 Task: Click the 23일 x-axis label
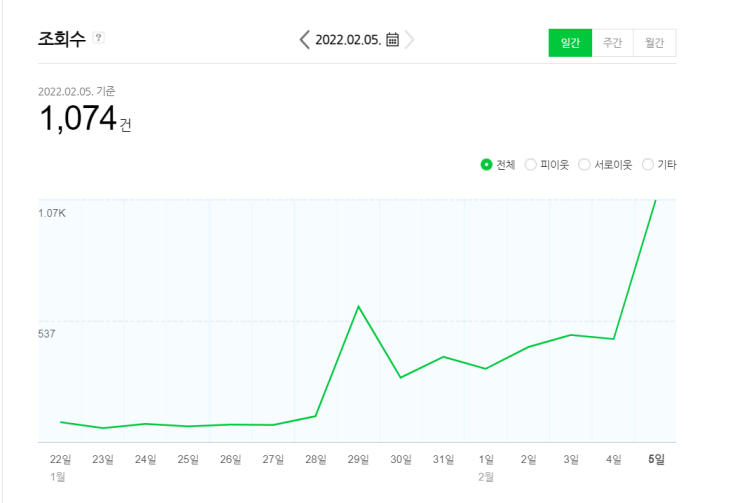tap(103, 459)
